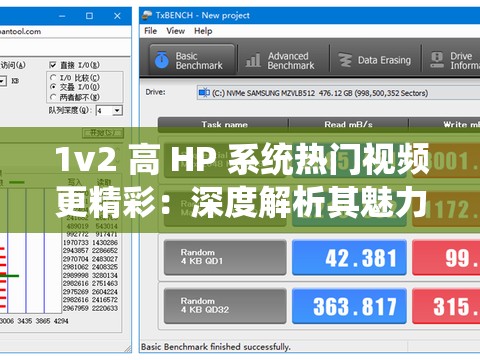Click the 开始 button in left window
Viewport: 480px width, 360px height.
(103, 133)
